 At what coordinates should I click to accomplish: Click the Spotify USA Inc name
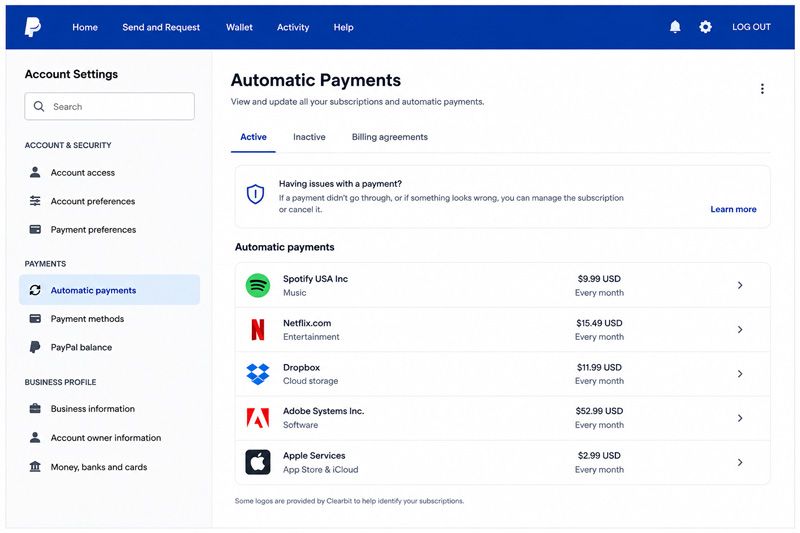[x=315, y=278]
